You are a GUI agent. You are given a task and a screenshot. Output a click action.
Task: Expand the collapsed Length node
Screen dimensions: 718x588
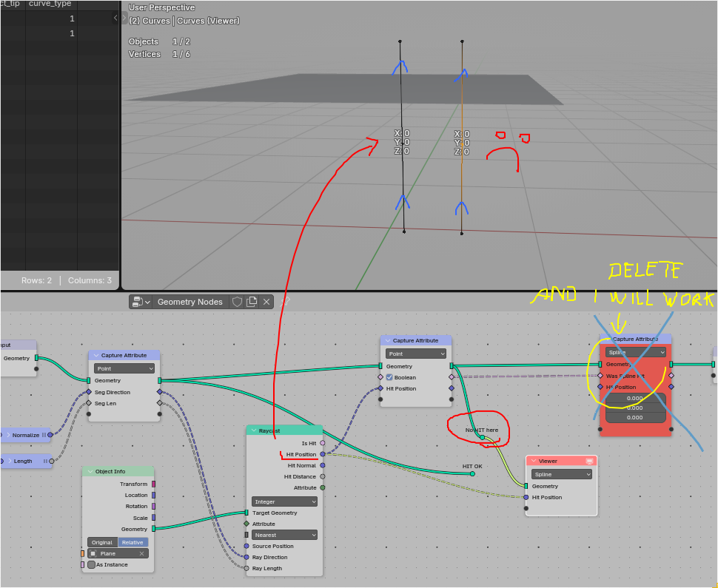(x=8, y=462)
